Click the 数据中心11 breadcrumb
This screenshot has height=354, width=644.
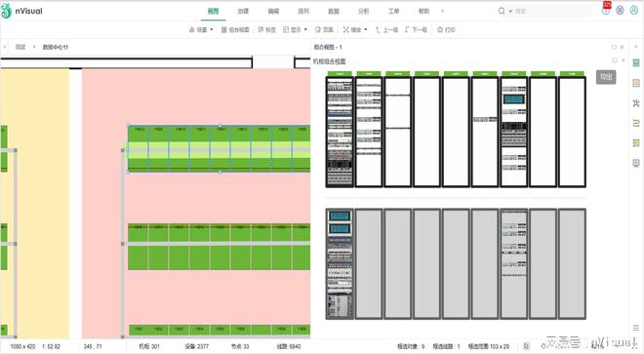(56, 47)
